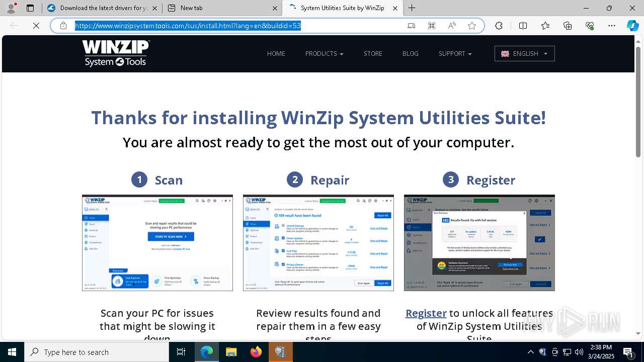The image size is (644, 362).
Task: Close the System Utilities Suite tab
Action: click(x=395, y=8)
